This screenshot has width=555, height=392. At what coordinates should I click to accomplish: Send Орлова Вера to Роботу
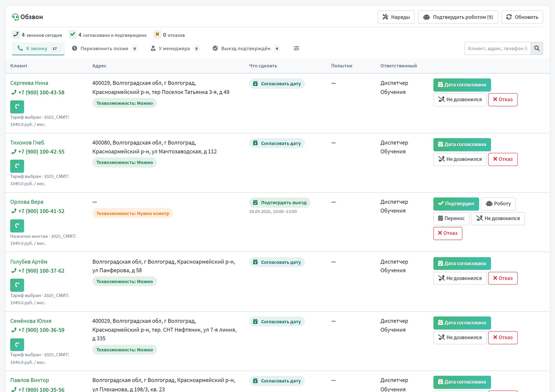click(x=498, y=204)
